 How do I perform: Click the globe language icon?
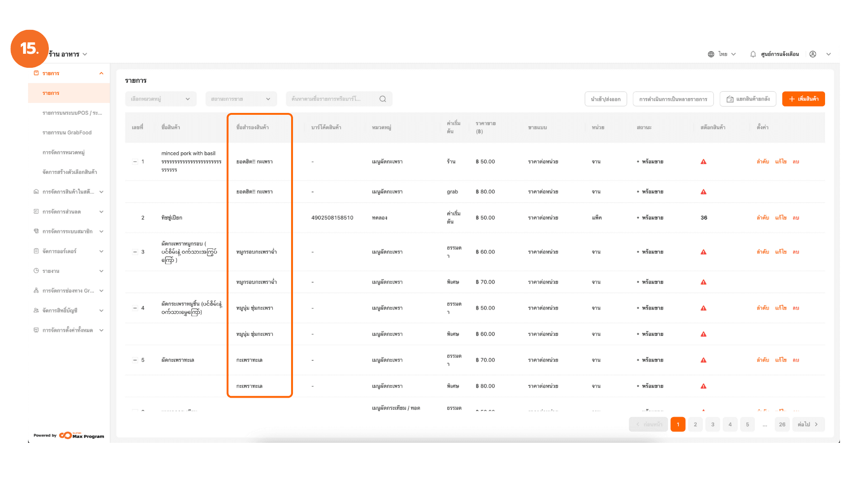[711, 54]
